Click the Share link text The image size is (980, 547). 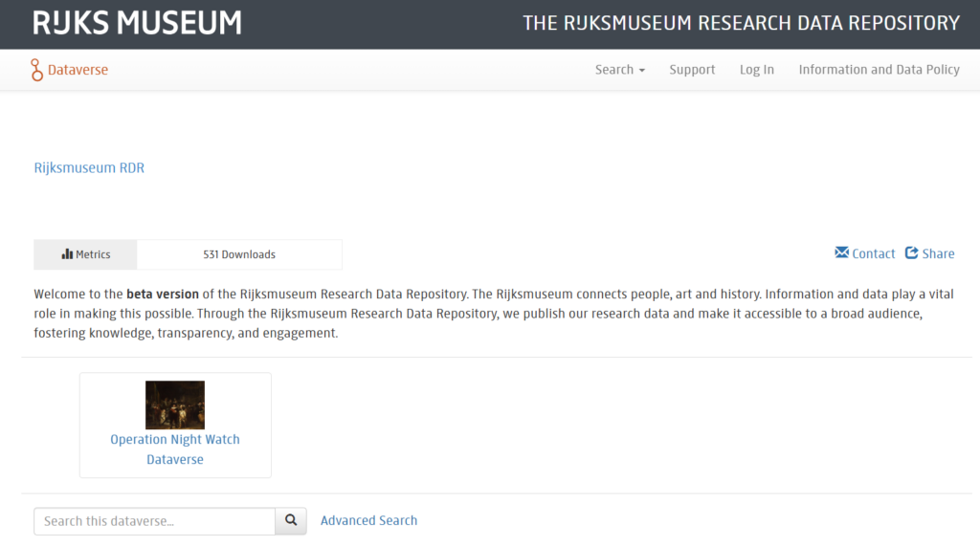[x=938, y=253]
